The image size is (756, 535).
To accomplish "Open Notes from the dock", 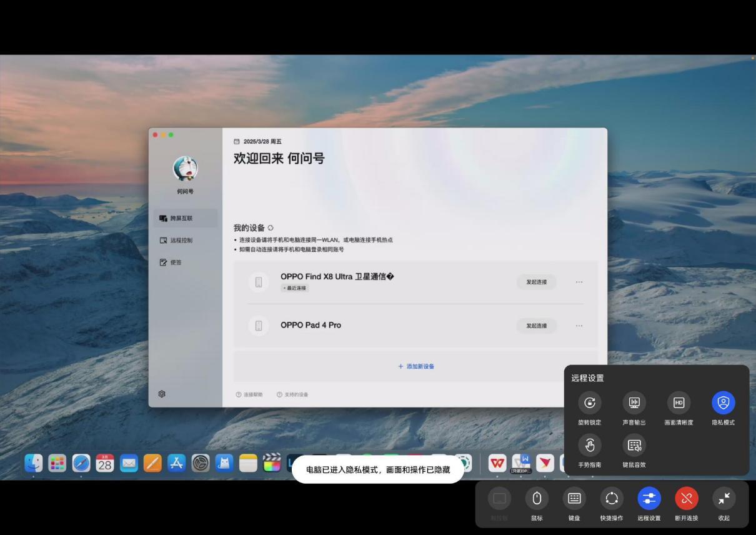I will (248, 463).
